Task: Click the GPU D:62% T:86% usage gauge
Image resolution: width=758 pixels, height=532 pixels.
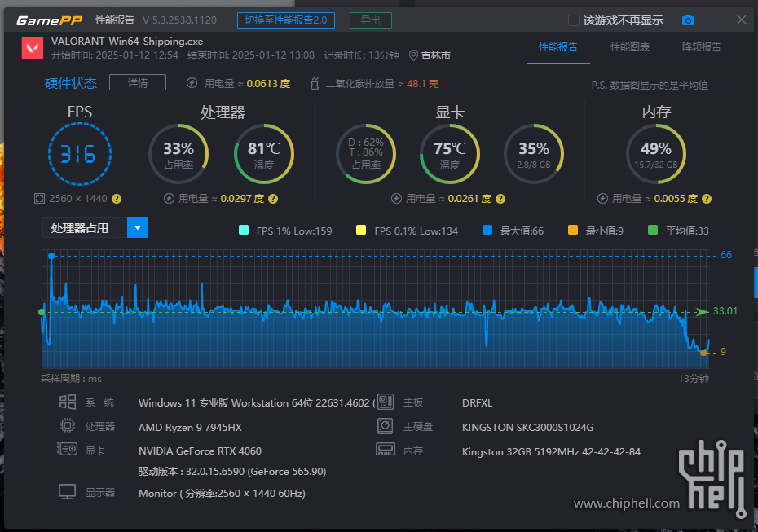Action: click(366, 154)
